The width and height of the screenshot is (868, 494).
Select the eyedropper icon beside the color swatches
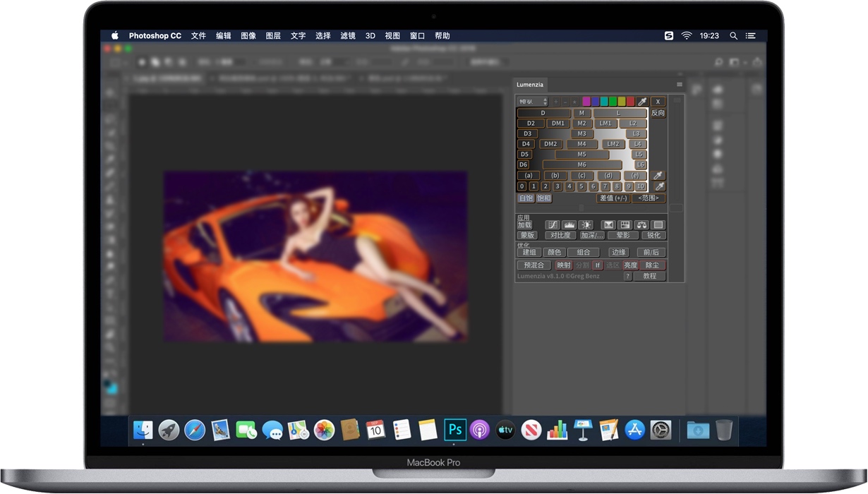point(641,102)
